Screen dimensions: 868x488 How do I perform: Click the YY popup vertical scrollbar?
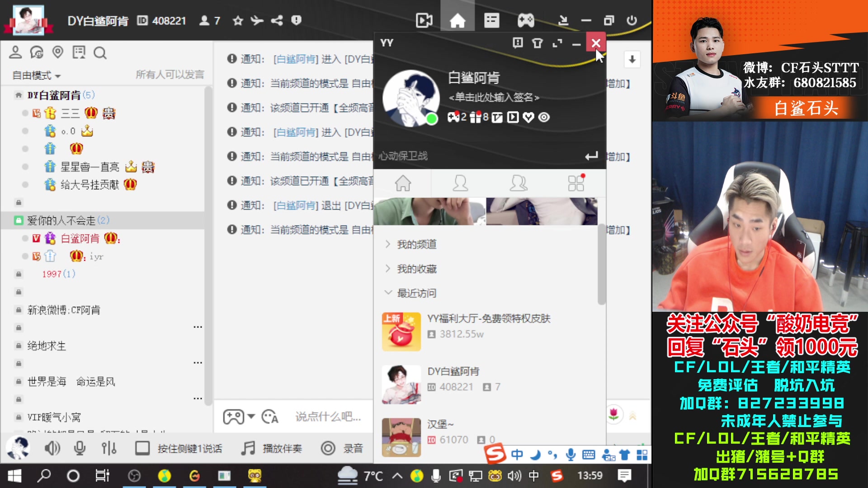click(601, 264)
